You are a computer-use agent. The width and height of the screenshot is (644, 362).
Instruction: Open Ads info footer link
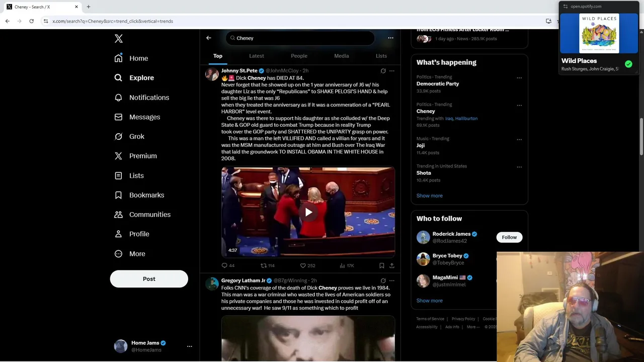pyautogui.click(x=452, y=327)
